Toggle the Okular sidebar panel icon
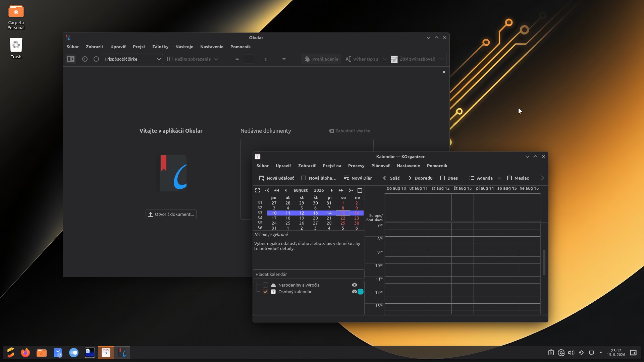The height and width of the screenshot is (362, 644). (x=71, y=59)
